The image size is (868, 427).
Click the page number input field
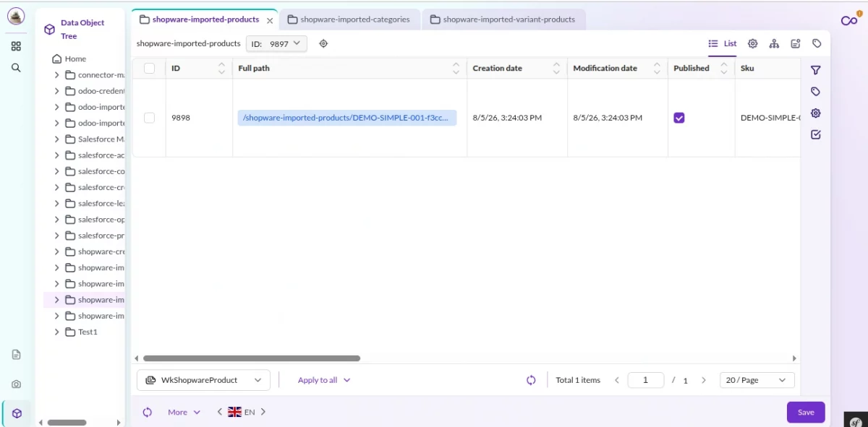(x=645, y=380)
